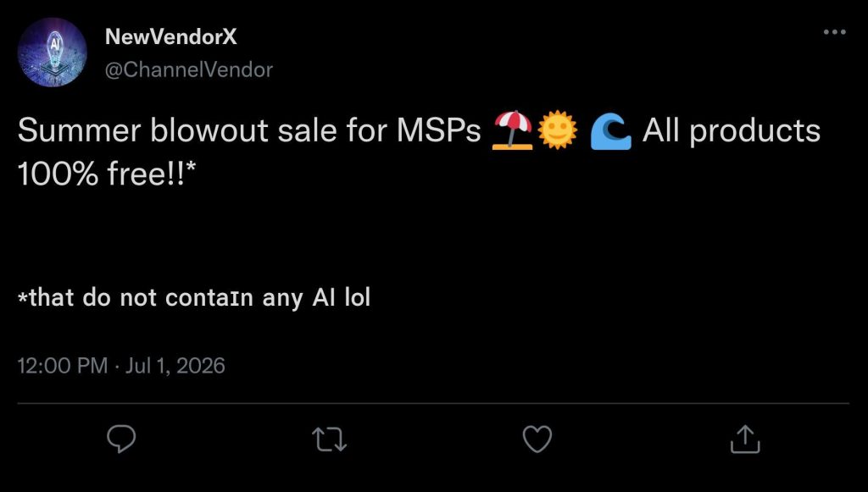Screen dimensions: 868x492
Task: Click the reply speech bubble icon
Action: pyautogui.click(x=121, y=439)
